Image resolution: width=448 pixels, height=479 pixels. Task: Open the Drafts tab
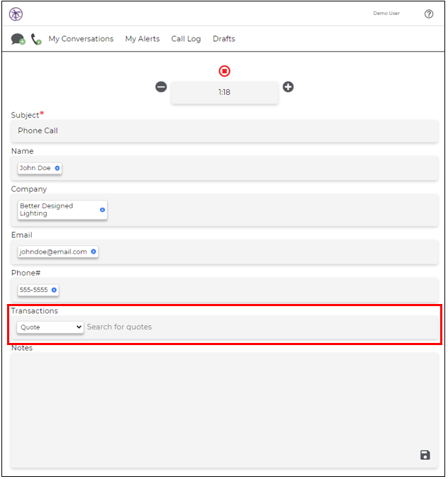(x=224, y=39)
